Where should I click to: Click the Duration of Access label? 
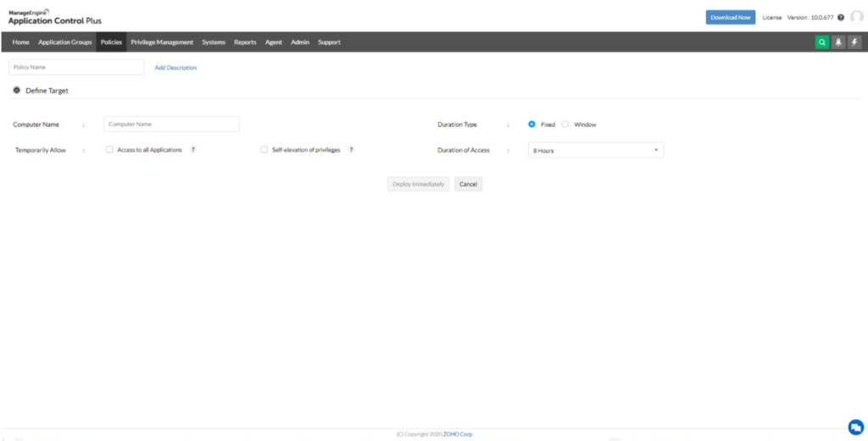pyautogui.click(x=464, y=150)
